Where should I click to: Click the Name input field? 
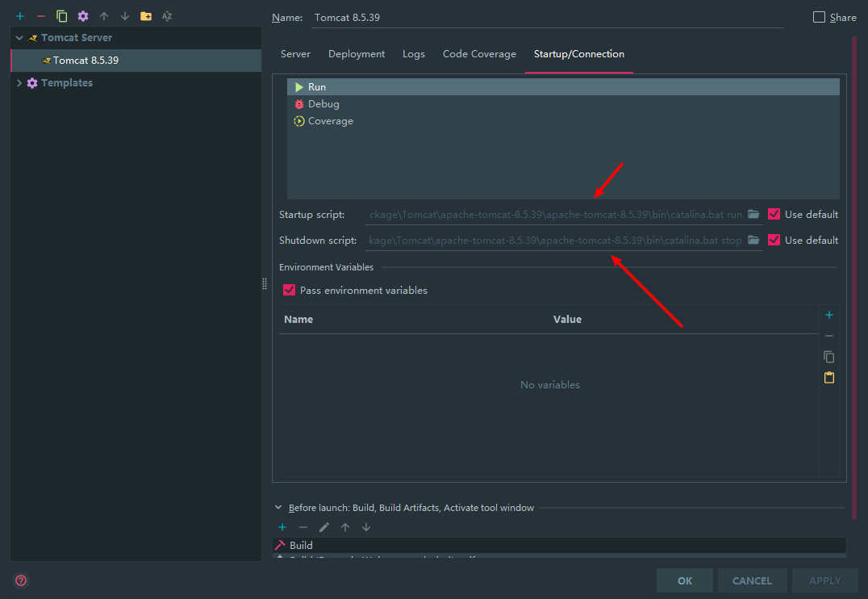(x=548, y=18)
